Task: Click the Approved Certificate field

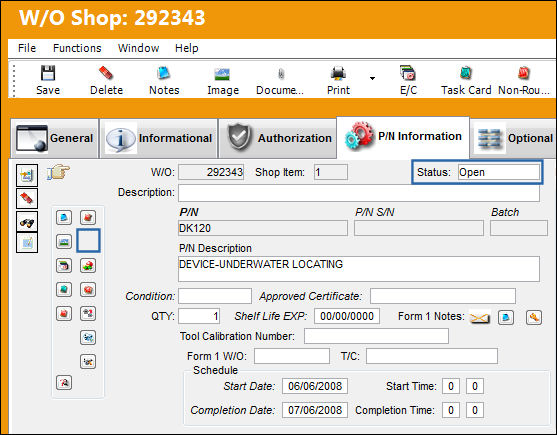Action: point(443,296)
